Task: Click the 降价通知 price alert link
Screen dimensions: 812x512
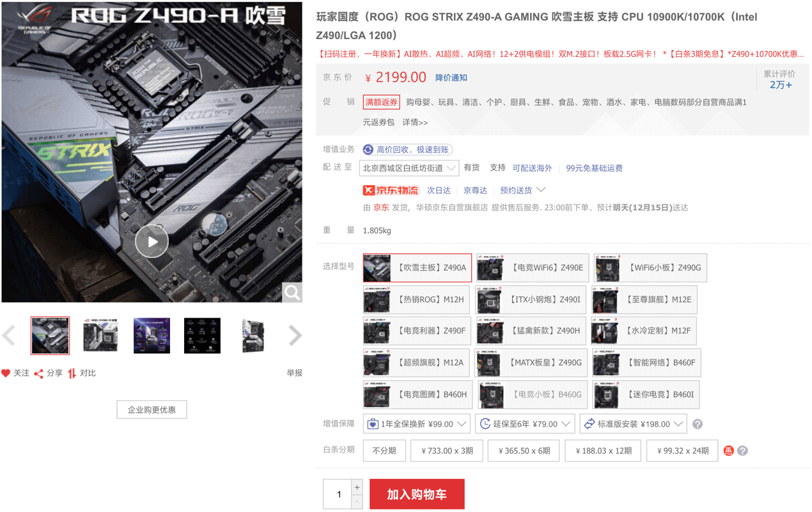Action: [x=451, y=78]
